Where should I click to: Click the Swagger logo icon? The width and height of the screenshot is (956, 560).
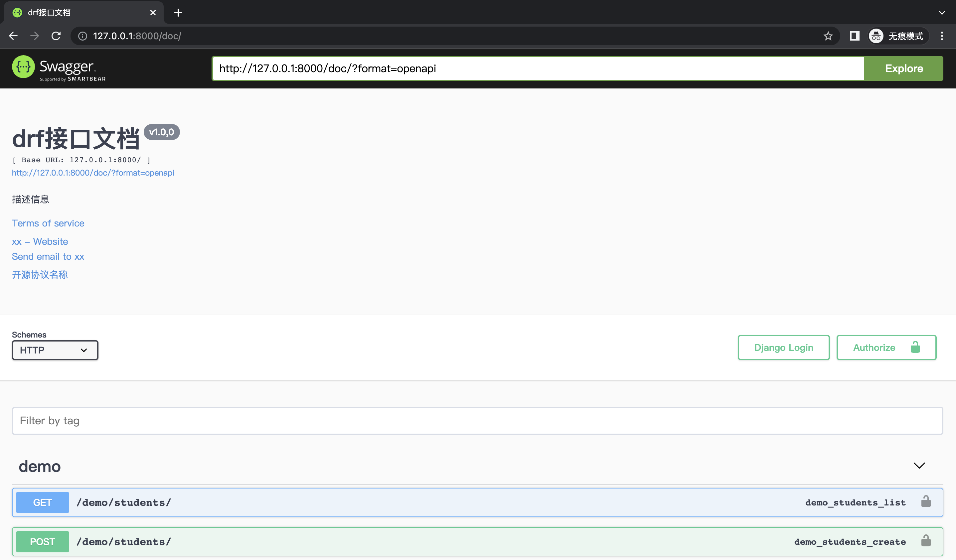pyautogui.click(x=23, y=67)
